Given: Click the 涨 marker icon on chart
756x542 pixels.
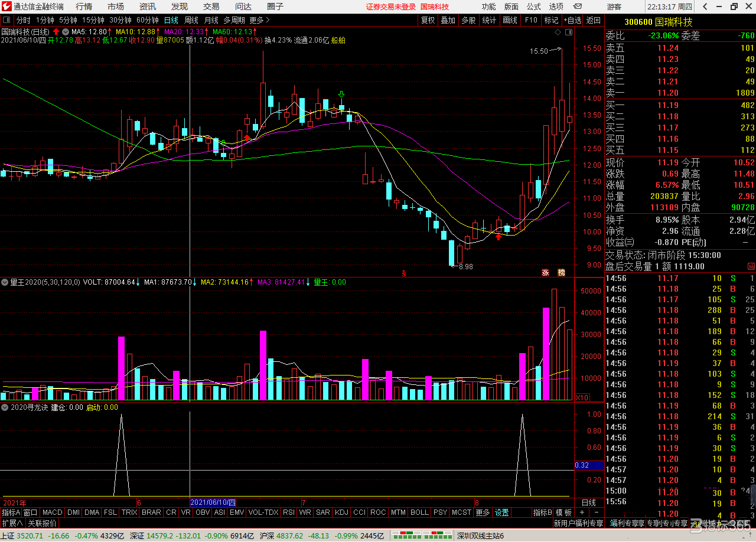Looking at the screenshot, I should pyautogui.click(x=545, y=273).
